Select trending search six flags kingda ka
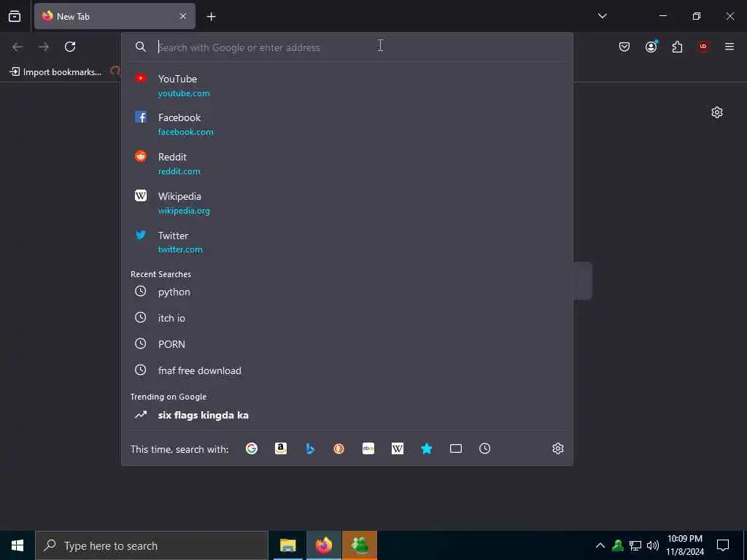747x560 pixels. pyautogui.click(x=347, y=415)
